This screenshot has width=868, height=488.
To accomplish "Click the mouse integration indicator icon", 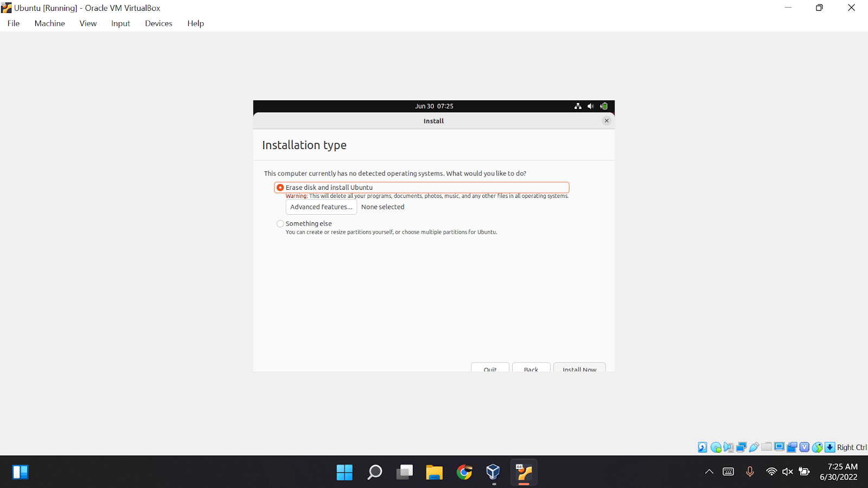I will tap(818, 447).
